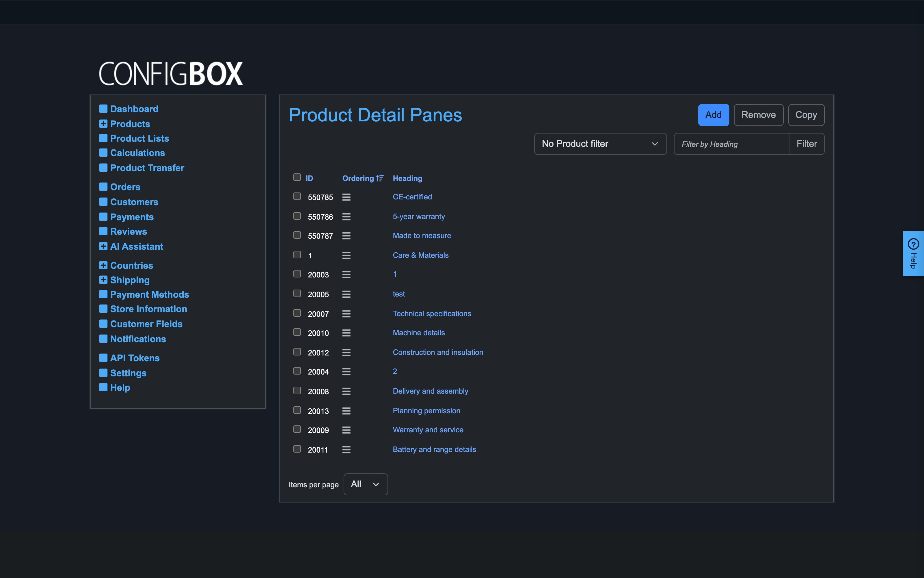The width and height of the screenshot is (924, 578).
Task: Click the reorder handle for Made to measure
Action: point(346,236)
